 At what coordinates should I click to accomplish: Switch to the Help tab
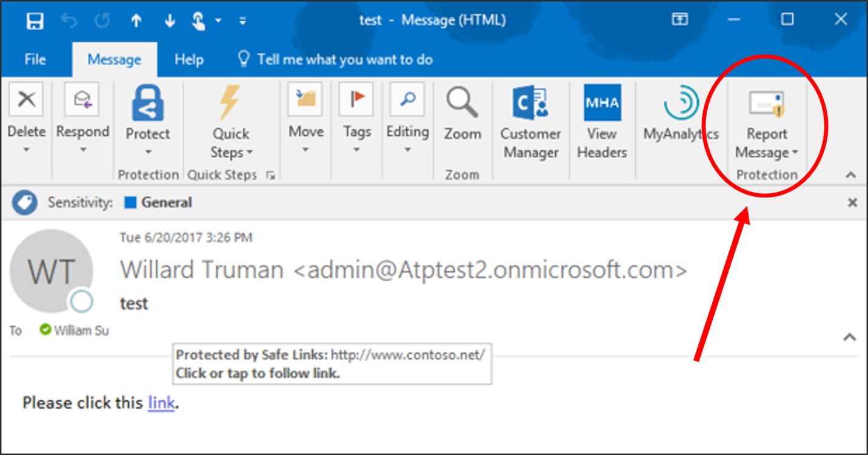pyautogui.click(x=189, y=59)
